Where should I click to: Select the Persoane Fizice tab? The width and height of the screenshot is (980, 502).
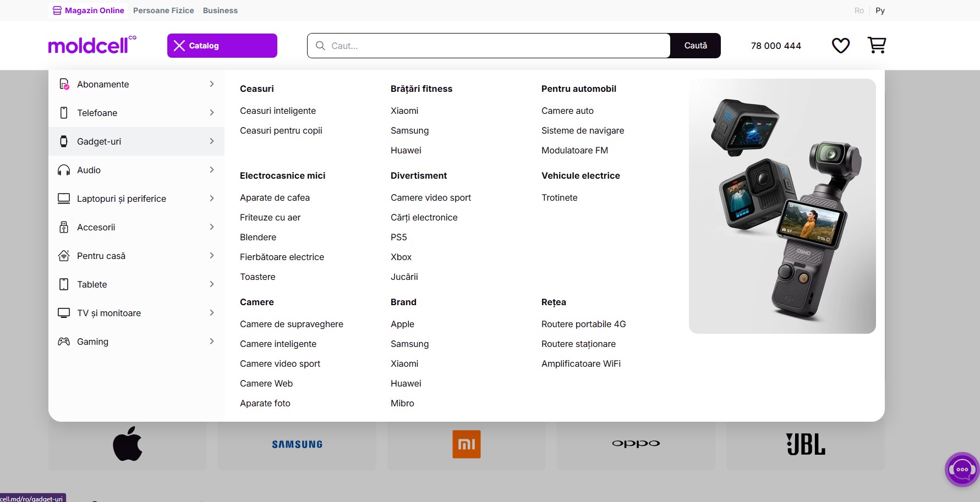pos(163,10)
